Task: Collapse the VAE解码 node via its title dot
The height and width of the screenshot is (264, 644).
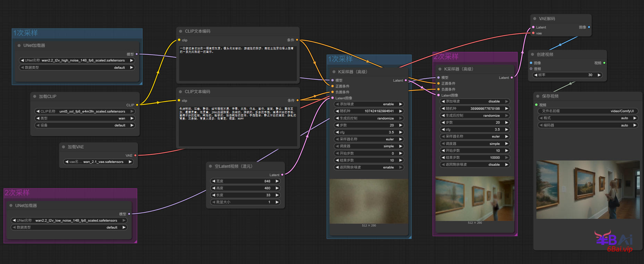Action: click(535, 19)
